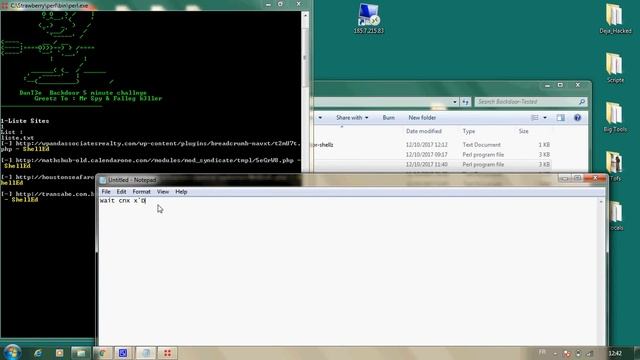Viewport: 640px width, 360px height.
Task: Click the Notepad title bar icon
Action: pos(103,180)
